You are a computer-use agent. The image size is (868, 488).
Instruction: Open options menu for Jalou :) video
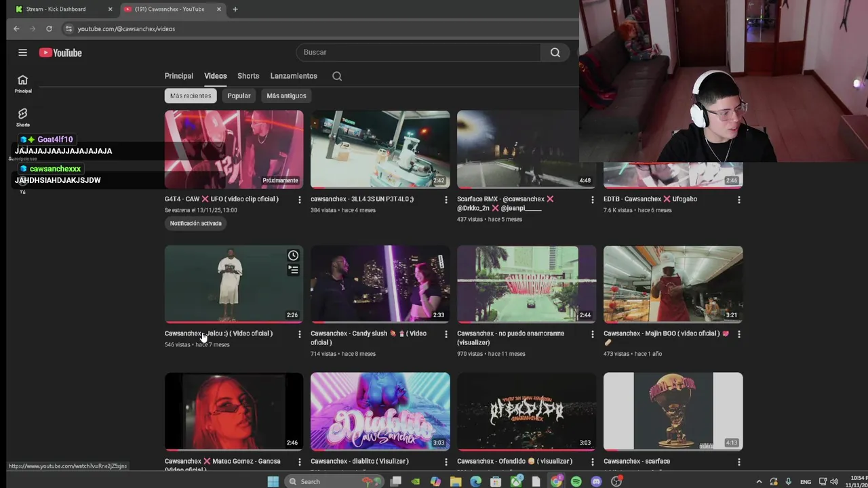pos(299,334)
